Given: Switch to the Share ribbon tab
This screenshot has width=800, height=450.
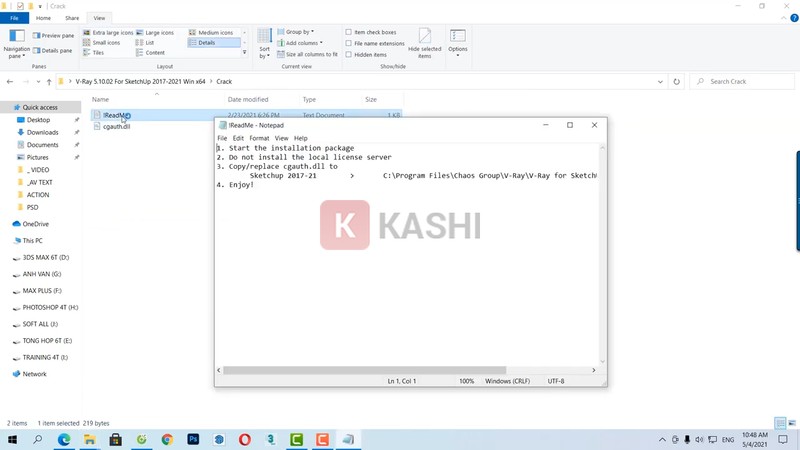Looking at the screenshot, I should click(x=72, y=18).
